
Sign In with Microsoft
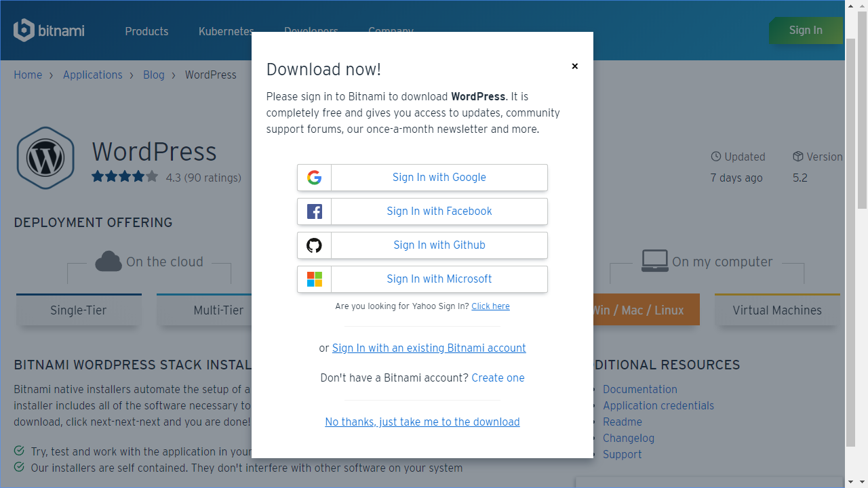pos(422,279)
